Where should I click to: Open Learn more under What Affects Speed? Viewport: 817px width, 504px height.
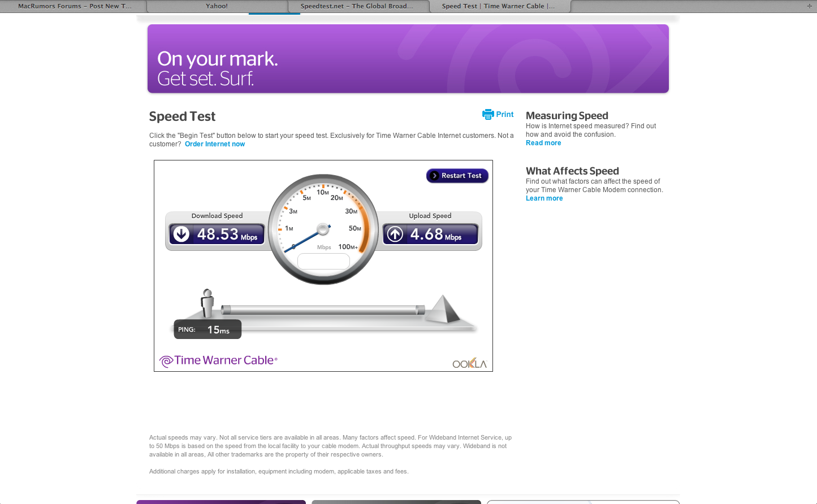(x=544, y=198)
